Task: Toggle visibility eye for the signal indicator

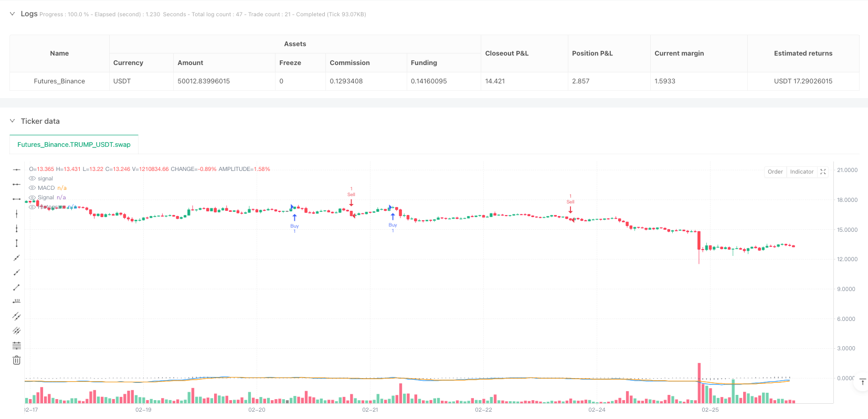Action: coord(32,178)
